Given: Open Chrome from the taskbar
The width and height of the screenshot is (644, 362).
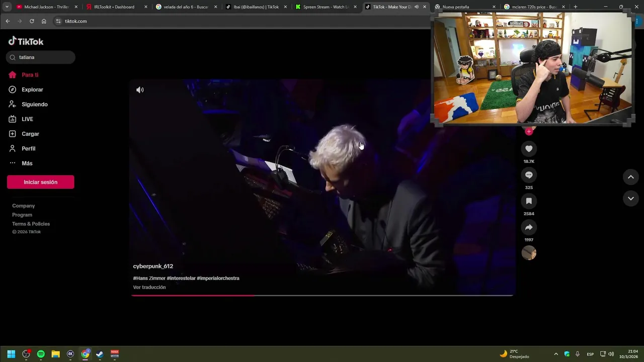Looking at the screenshot, I should pos(85,354).
